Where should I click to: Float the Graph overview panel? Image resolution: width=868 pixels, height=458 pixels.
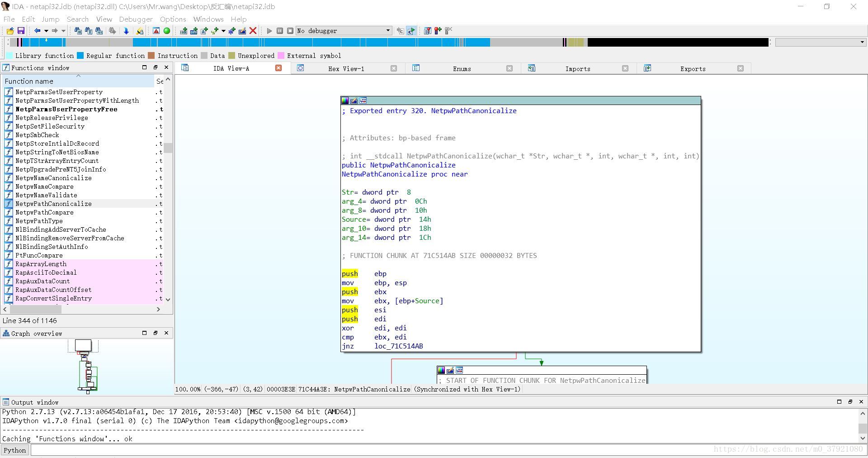click(x=156, y=333)
